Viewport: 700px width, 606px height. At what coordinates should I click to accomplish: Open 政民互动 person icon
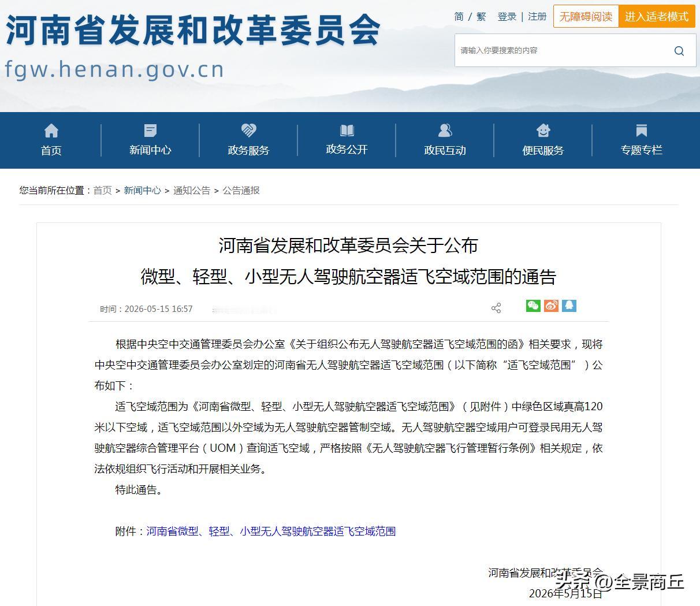click(x=445, y=131)
